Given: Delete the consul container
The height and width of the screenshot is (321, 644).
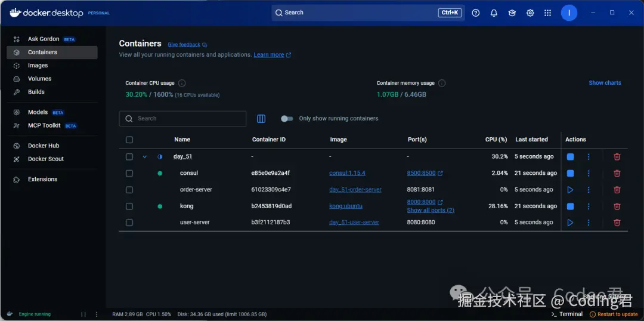Looking at the screenshot, I should tap(617, 174).
